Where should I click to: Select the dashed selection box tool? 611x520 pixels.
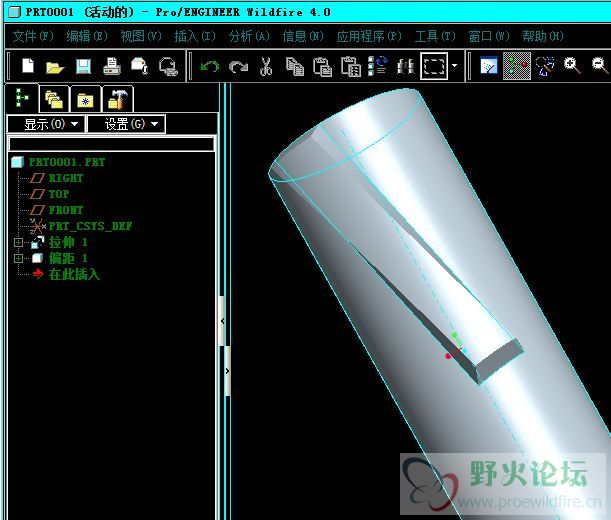coord(434,66)
